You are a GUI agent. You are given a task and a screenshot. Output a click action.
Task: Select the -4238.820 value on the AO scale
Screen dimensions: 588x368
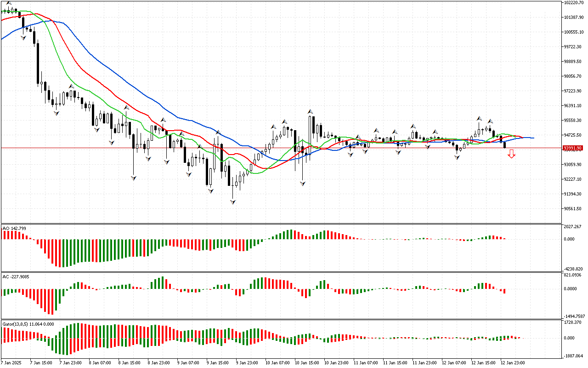pos(574,269)
